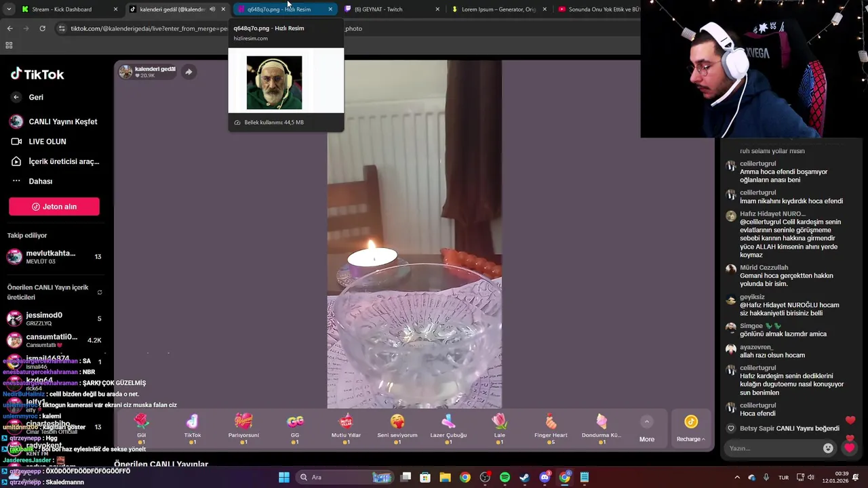868x488 pixels.
Task: Send a heart like on stream
Action: 850,448
